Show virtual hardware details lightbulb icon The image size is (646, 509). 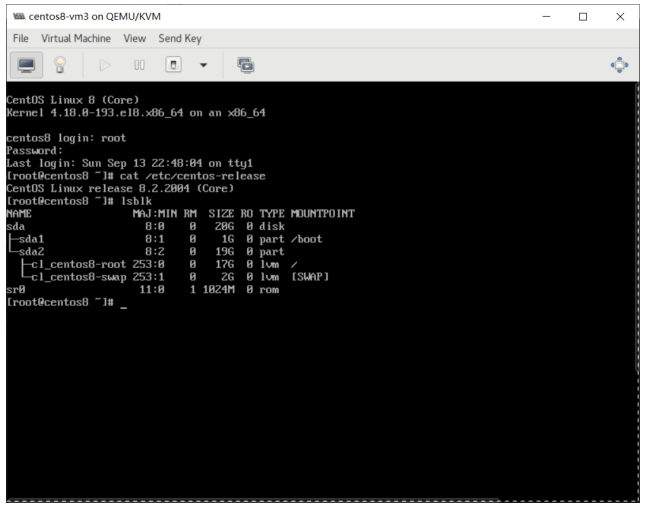coord(60,65)
